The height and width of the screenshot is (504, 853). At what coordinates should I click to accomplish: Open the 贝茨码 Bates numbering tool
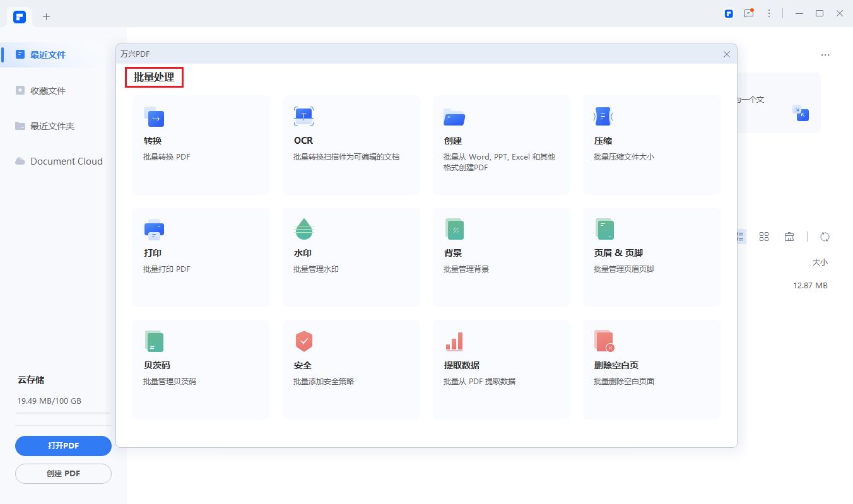201,369
